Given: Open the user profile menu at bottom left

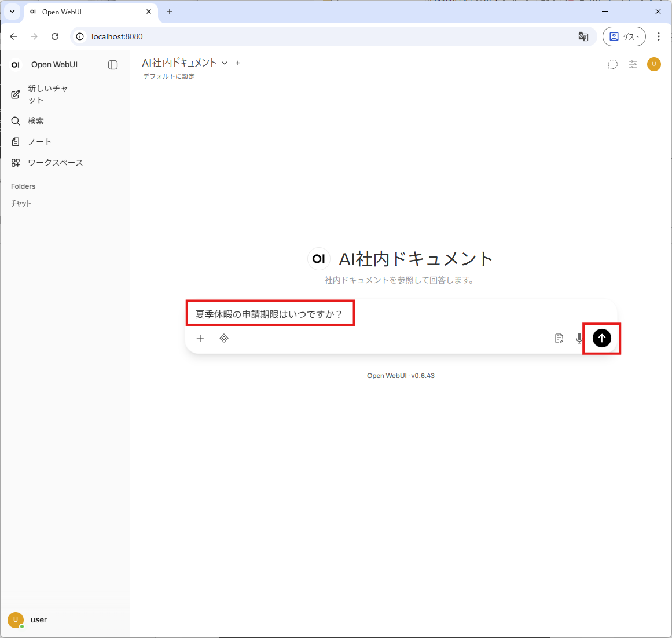Looking at the screenshot, I should click(28, 619).
